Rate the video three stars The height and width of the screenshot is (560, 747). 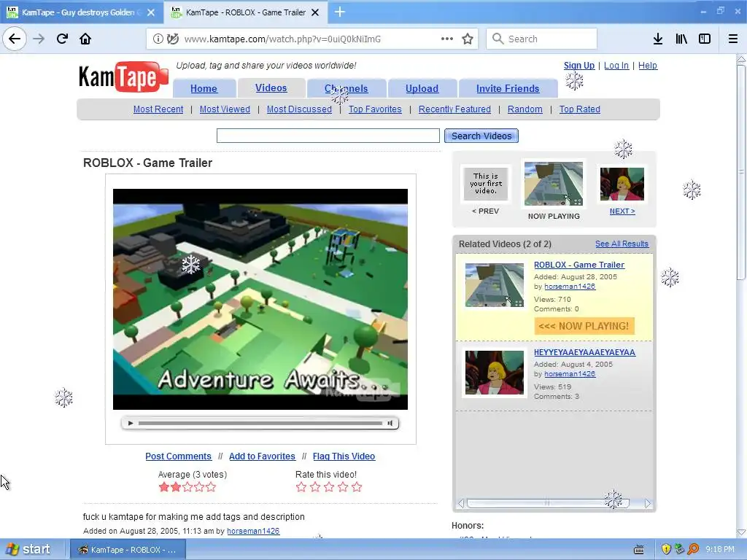(329, 487)
